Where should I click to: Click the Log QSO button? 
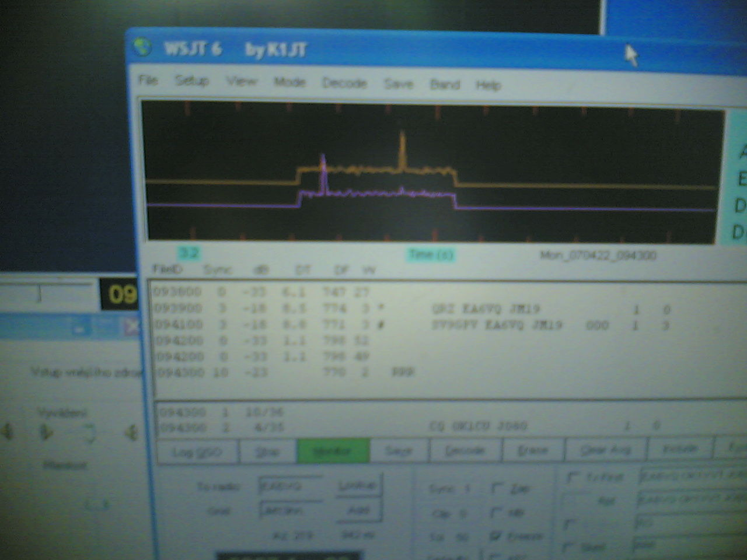tap(197, 452)
